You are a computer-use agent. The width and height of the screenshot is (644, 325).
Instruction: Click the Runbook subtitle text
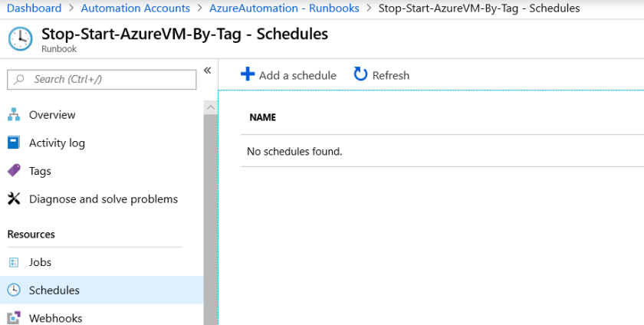point(59,49)
